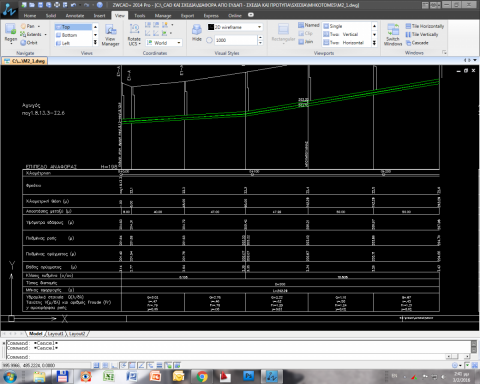
Task: Select the Top view from Views list
Action: pos(73,27)
